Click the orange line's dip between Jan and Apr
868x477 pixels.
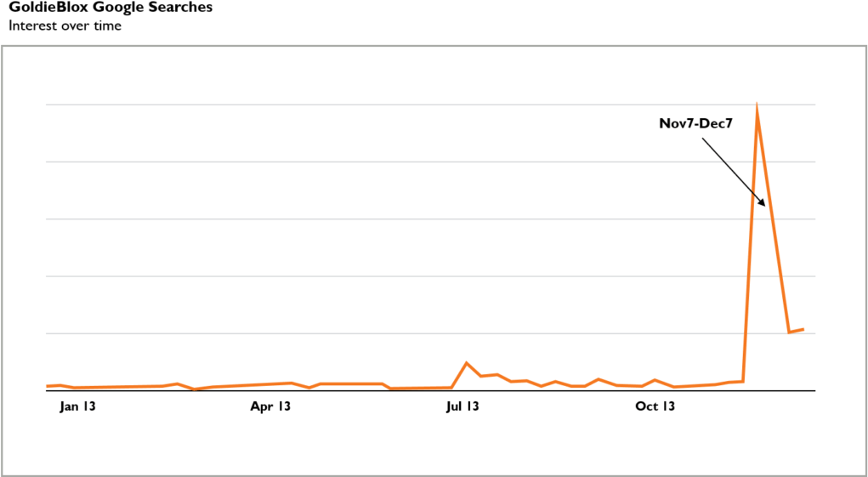click(x=196, y=389)
